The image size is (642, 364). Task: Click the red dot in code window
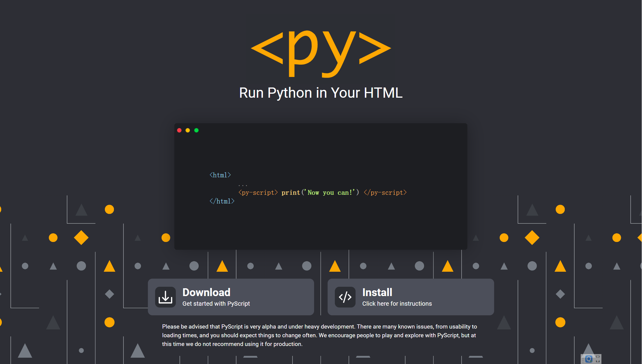coord(179,130)
